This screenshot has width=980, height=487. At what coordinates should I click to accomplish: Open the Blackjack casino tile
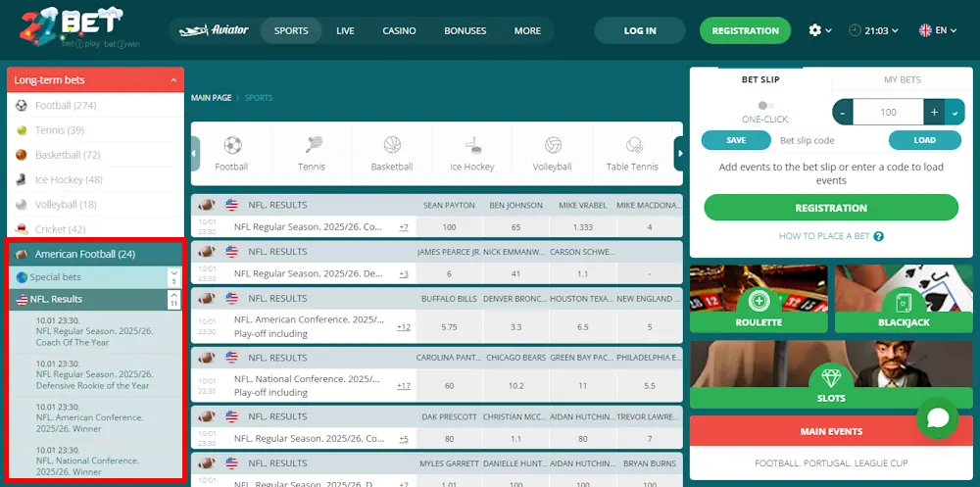tap(904, 299)
